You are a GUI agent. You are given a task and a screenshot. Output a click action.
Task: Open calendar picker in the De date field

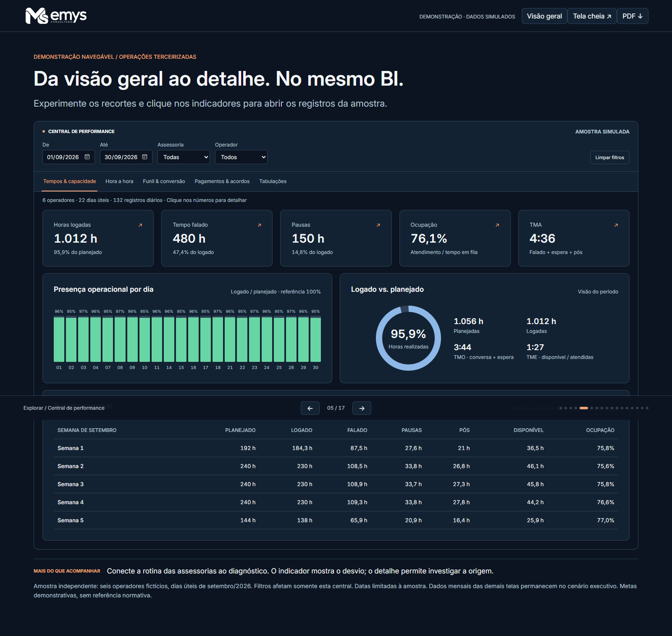click(87, 157)
